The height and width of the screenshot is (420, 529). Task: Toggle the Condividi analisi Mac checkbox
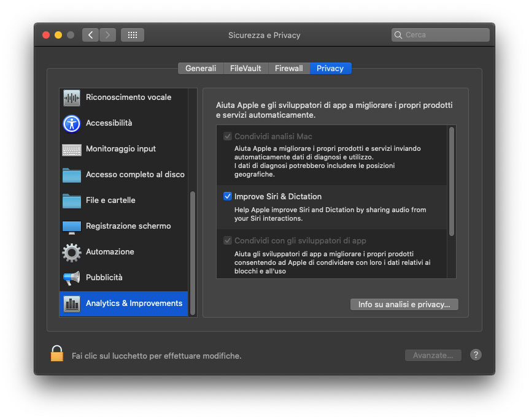pyautogui.click(x=228, y=136)
